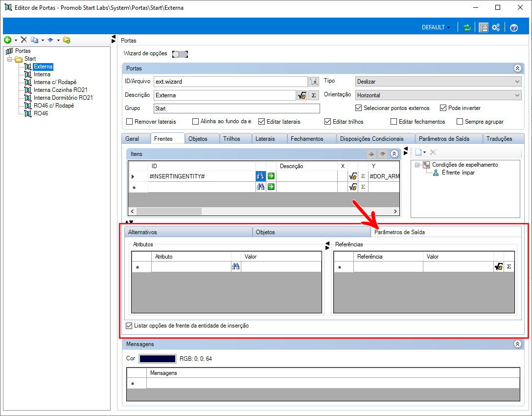Image resolution: width=532 pixels, height=416 pixels.
Task: Click formula icon in Referências table
Action: pos(498,266)
